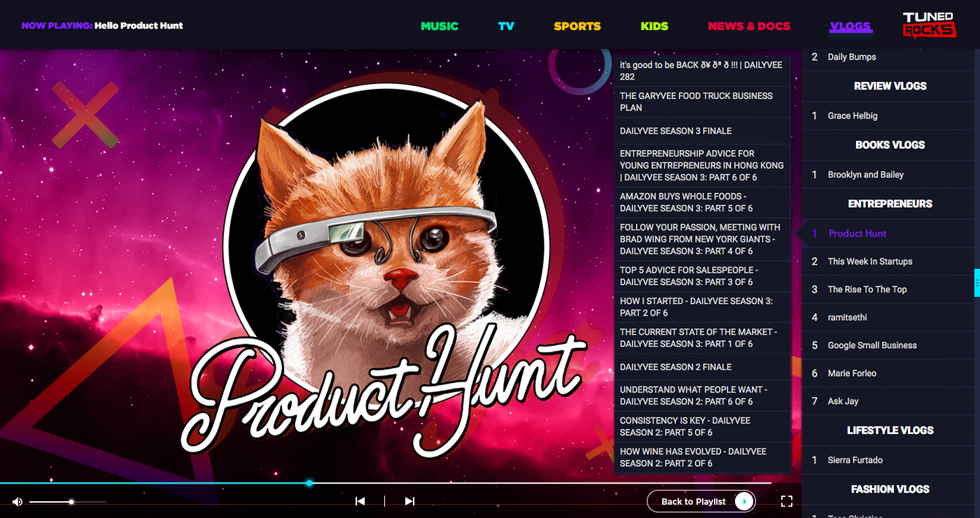Play Entrepreneurship Advice Hong Kong video

702,165
